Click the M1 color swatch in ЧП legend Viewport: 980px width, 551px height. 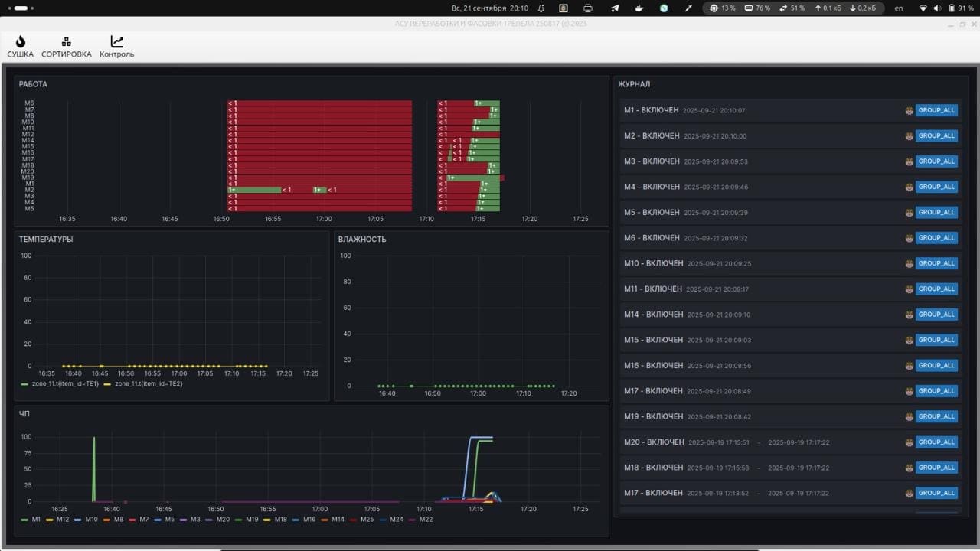coord(25,519)
